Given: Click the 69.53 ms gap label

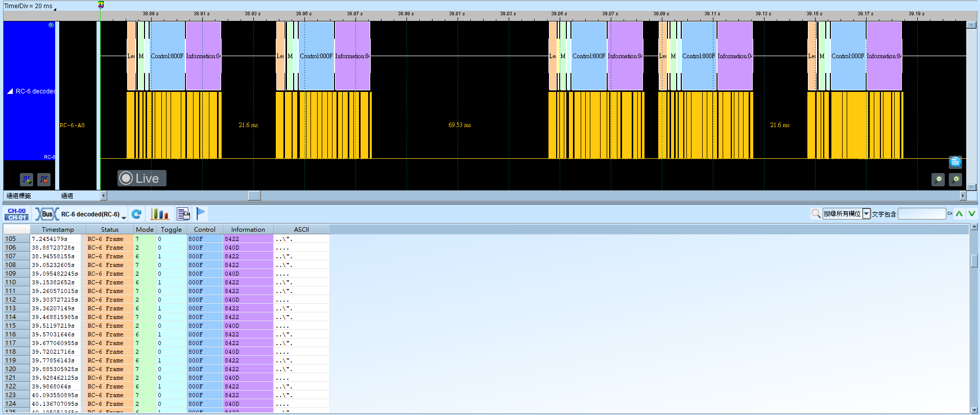Looking at the screenshot, I should pos(460,125).
